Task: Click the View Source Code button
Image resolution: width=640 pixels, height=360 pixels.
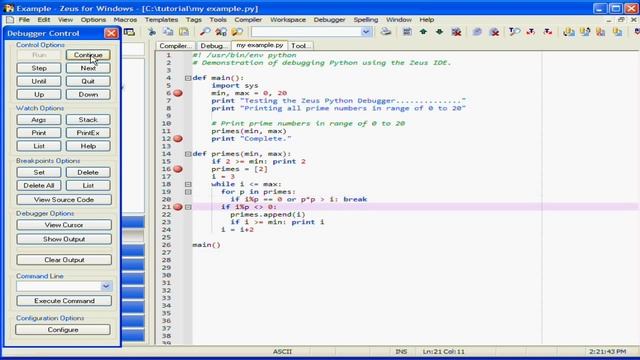Action: [64, 200]
